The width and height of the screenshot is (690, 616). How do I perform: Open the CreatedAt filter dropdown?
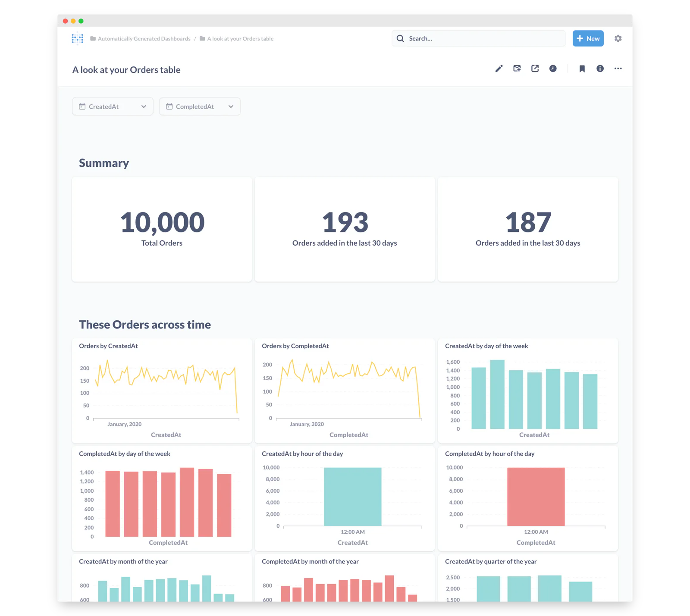click(x=113, y=106)
